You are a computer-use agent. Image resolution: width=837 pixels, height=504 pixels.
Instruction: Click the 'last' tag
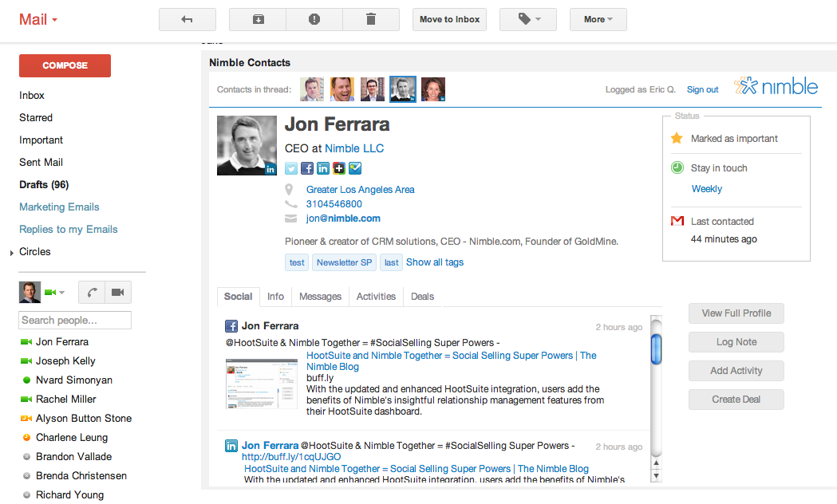[x=391, y=262]
